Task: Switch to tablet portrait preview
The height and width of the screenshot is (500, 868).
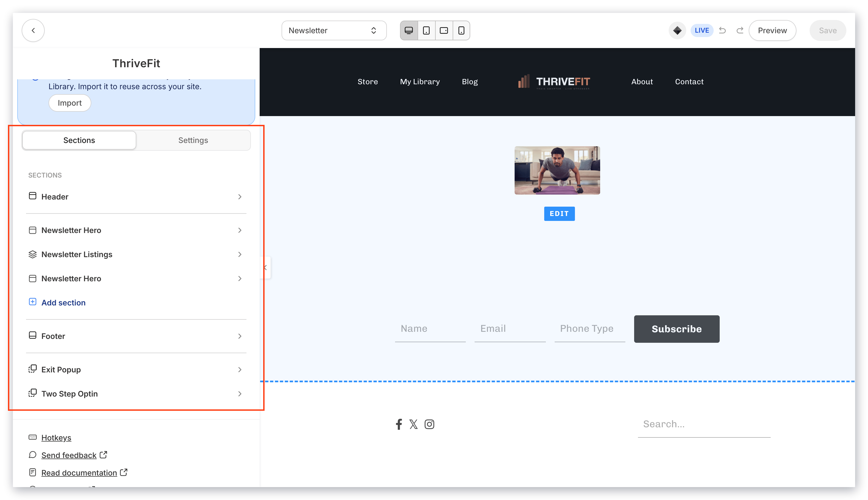Action: coord(426,30)
